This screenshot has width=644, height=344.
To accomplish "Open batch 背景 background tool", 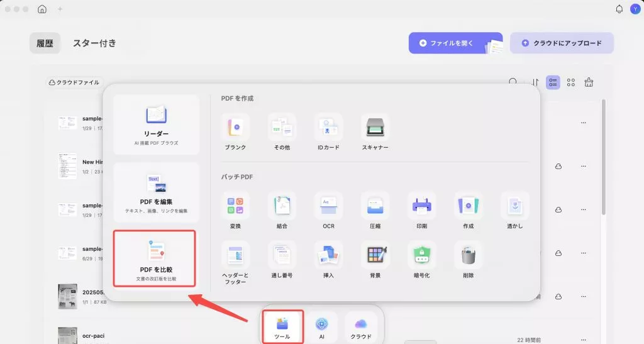I will pos(375,260).
